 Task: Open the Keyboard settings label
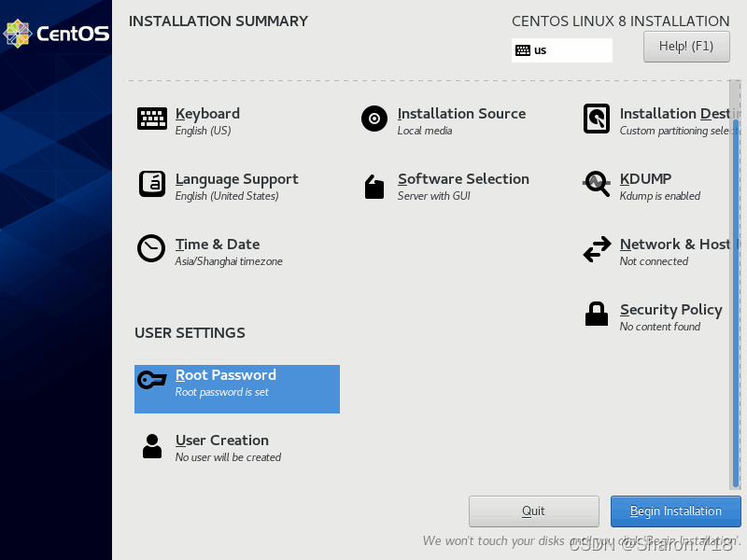[x=207, y=113]
